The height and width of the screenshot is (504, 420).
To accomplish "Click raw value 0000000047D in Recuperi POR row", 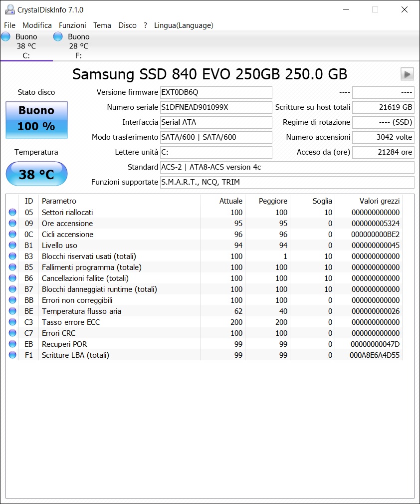I will pos(375,344).
